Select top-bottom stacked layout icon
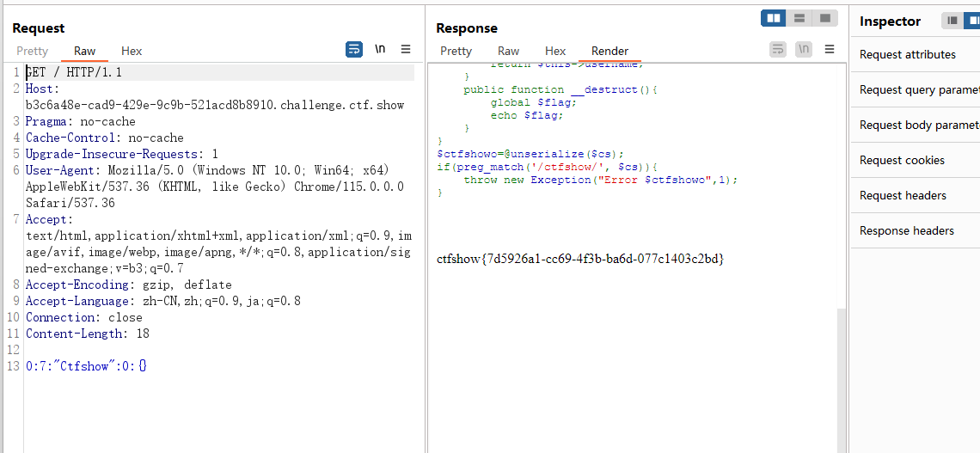The height and width of the screenshot is (453, 980). [x=799, y=18]
